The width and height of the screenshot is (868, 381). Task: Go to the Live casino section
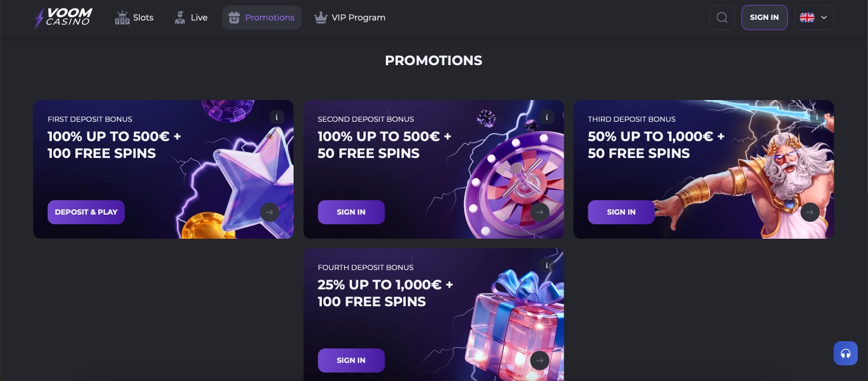(x=190, y=17)
